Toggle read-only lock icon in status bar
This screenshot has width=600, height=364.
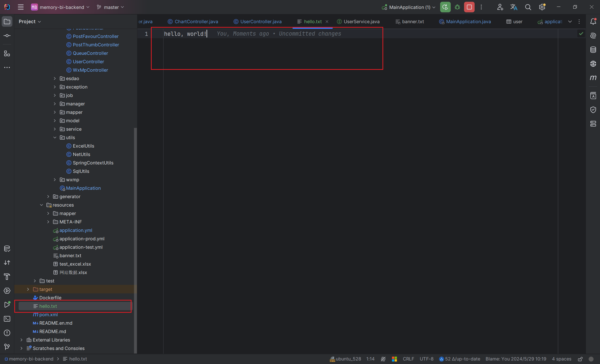tap(580, 359)
